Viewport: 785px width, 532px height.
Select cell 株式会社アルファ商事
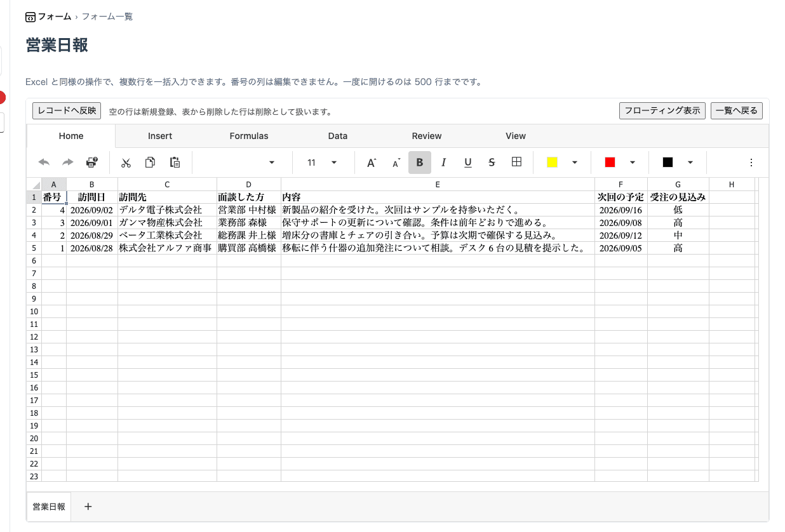[167, 248]
